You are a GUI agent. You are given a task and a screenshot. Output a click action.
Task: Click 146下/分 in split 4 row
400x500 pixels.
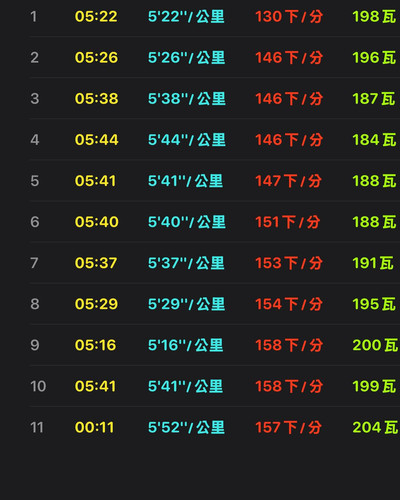click(289, 140)
